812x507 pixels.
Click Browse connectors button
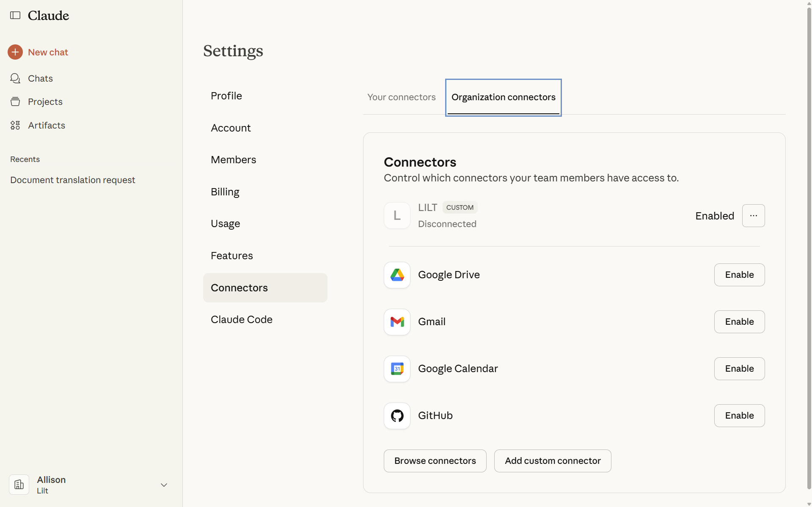(435, 461)
